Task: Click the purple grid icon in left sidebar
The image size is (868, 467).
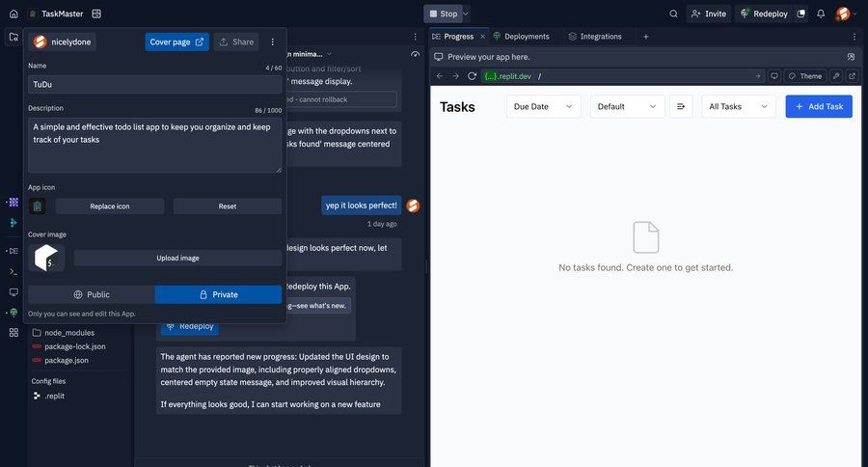Action: pos(14,203)
